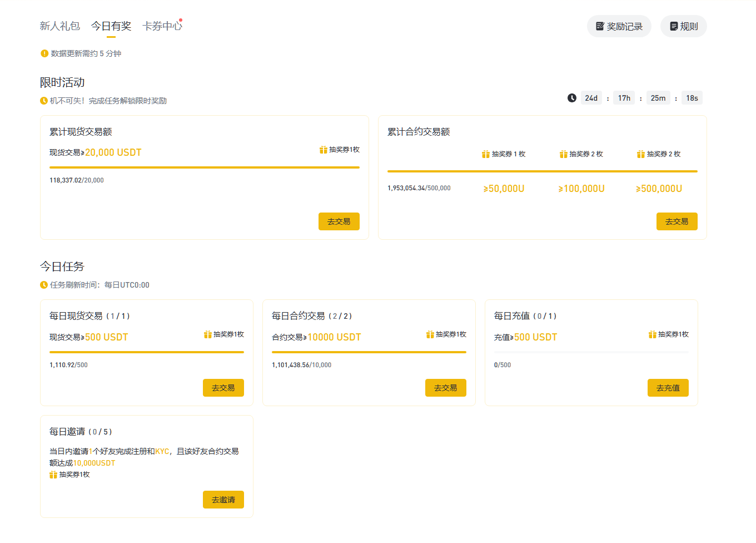This screenshot has height=543, width=756.
Task: Click the 去邀请 invite button
Action: coord(223,500)
